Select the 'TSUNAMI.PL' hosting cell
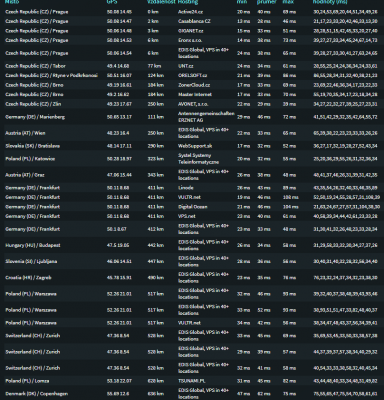384x400 pixels. (x=192, y=381)
